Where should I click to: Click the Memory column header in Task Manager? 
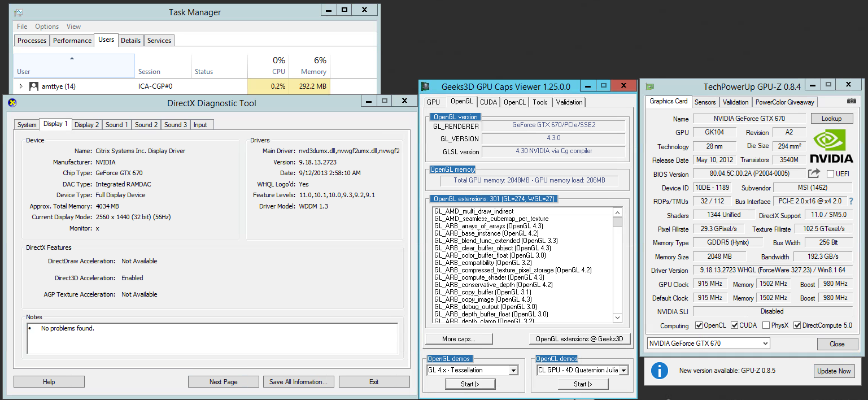pyautogui.click(x=309, y=66)
